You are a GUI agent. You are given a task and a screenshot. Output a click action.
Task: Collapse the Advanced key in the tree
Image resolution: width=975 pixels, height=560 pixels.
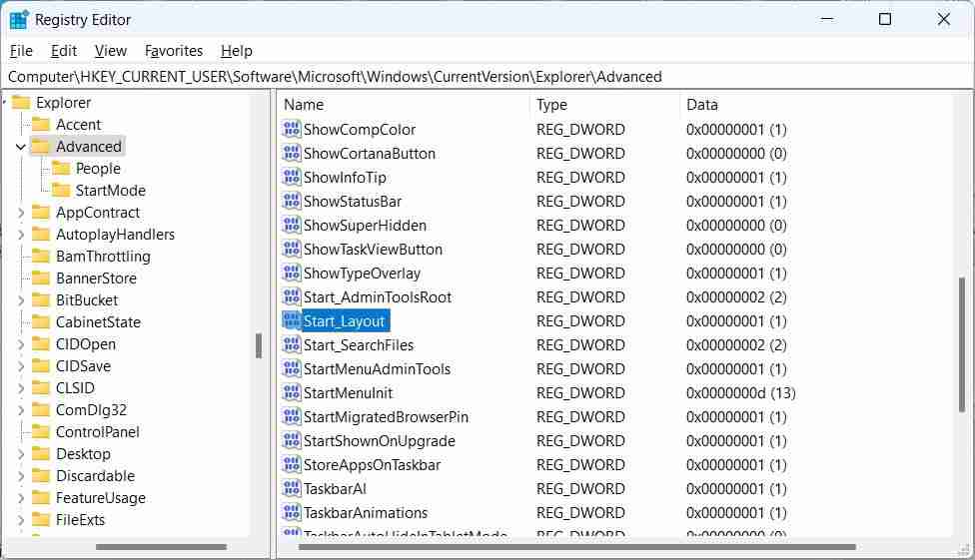pyautogui.click(x=21, y=147)
